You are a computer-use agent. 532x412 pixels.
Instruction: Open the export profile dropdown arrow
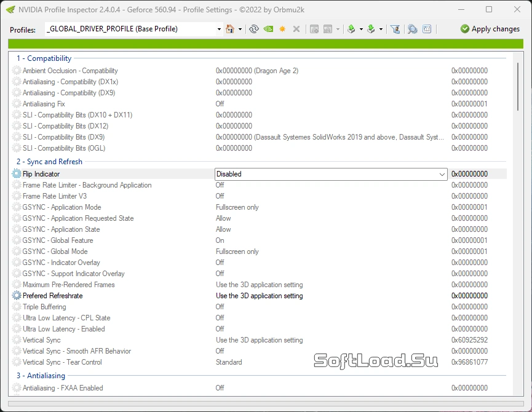[x=361, y=29]
